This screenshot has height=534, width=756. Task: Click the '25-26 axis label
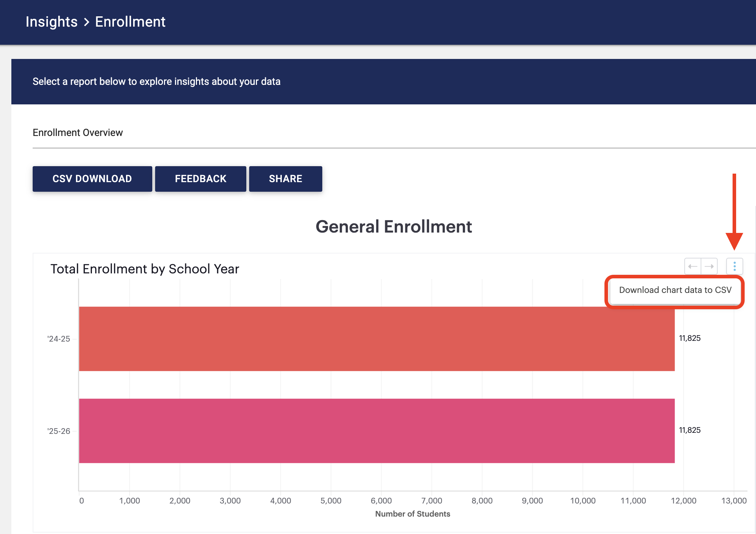pyautogui.click(x=59, y=431)
